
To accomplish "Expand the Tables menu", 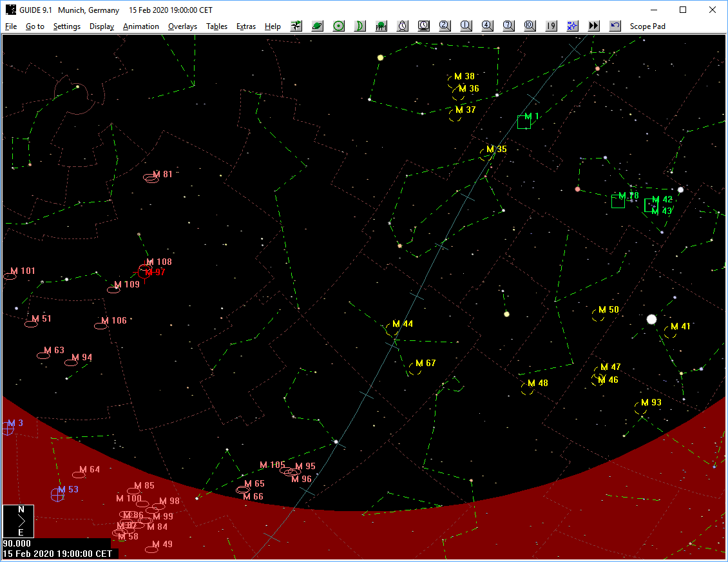I will (x=216, y=26).
